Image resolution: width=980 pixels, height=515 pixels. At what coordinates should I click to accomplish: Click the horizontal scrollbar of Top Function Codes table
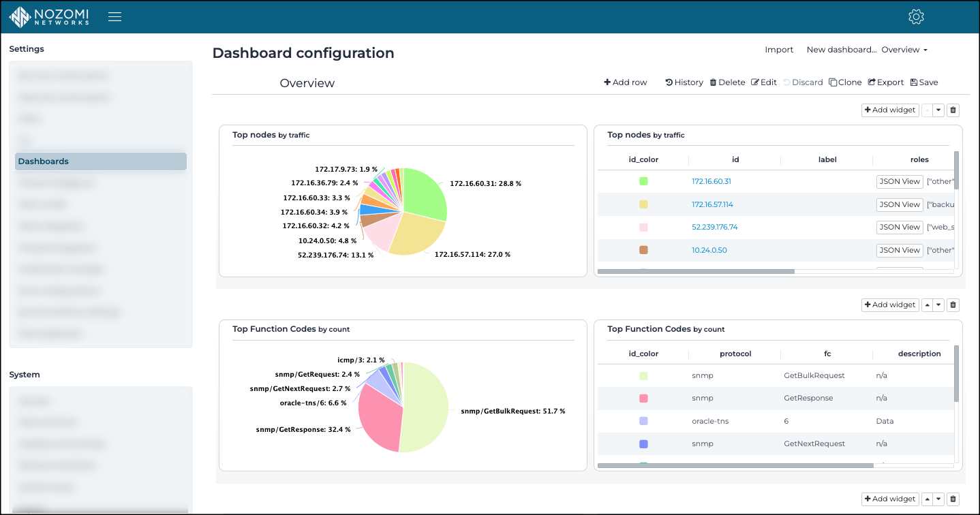735,466
